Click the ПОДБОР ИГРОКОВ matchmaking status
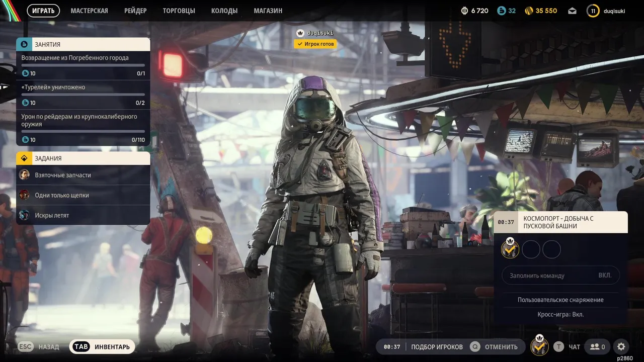This screenshot has height=362, width=644. pos(437,347)
